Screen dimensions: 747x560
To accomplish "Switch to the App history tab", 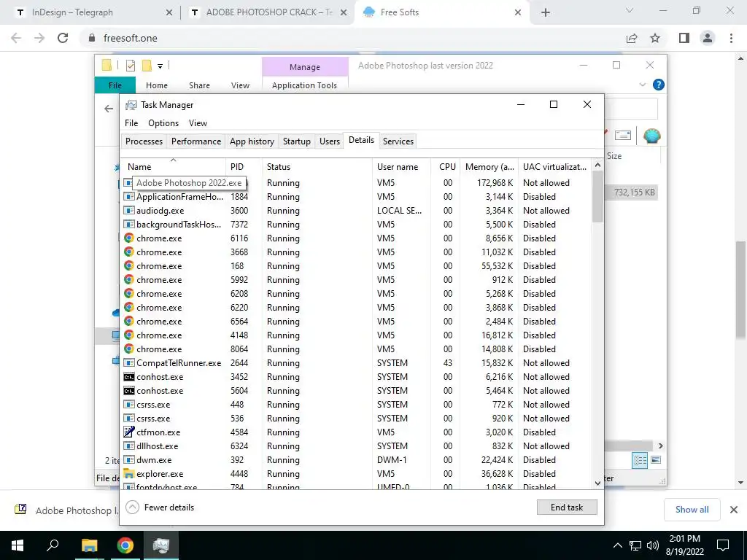I will pyautogui.click(x=252, y=141).
